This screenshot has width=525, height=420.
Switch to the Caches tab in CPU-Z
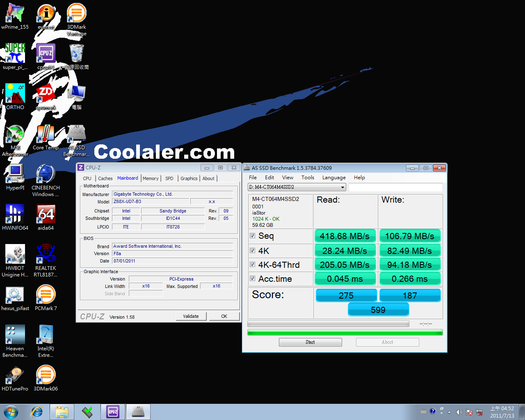tap(105, 178)
